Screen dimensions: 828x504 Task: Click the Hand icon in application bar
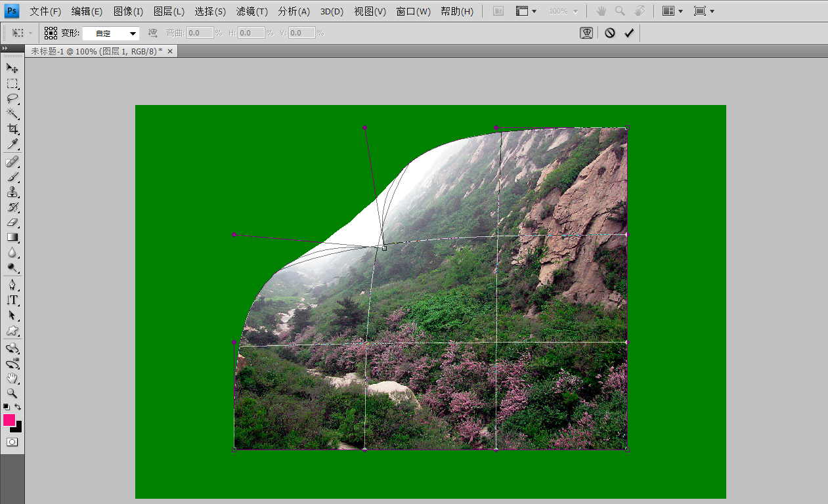tap(601, 11)
